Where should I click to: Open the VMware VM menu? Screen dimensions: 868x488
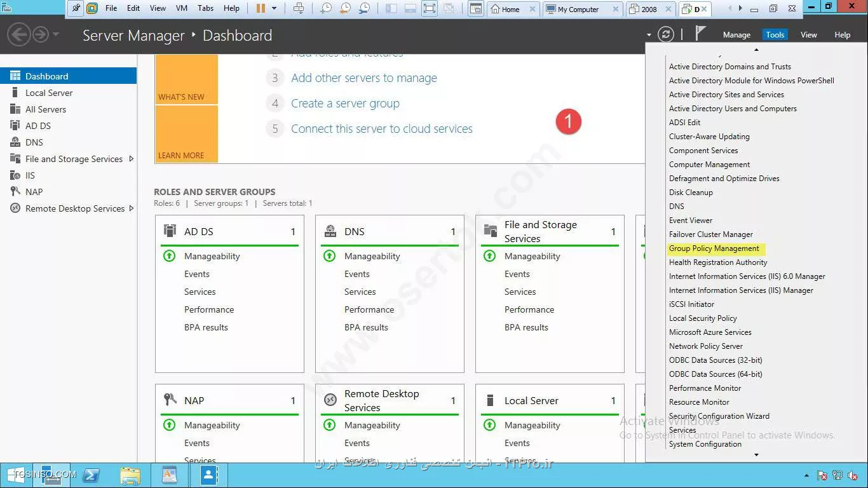click(x=181, y=8)
